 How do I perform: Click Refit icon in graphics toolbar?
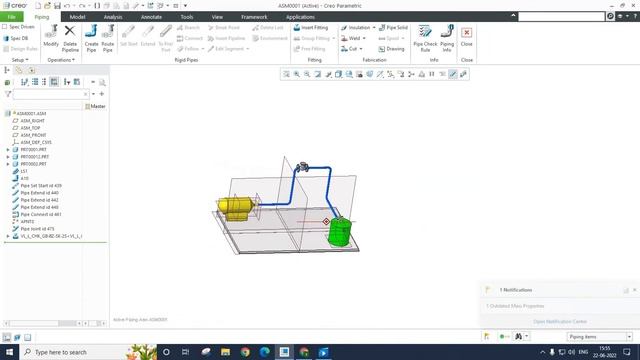[x=287, y=74]
